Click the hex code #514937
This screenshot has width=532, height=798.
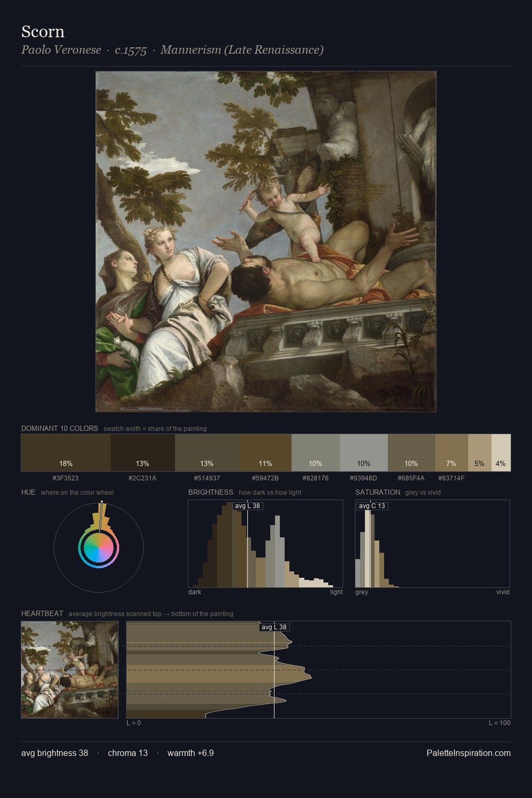pyautogui.click(x=207, y=478)
